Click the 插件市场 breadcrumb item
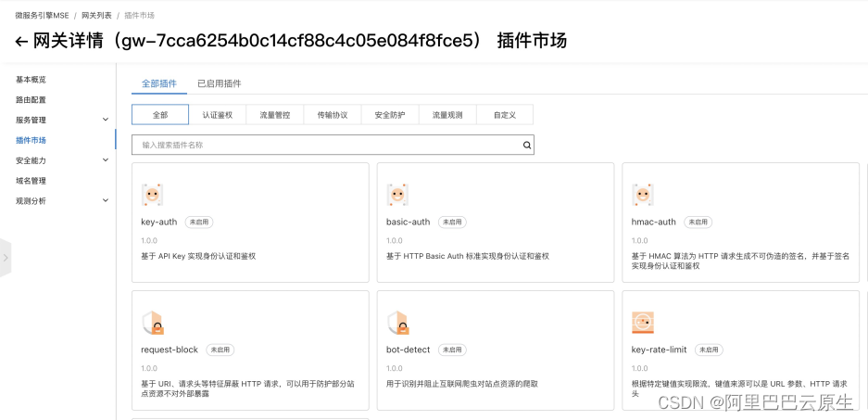868x420 pixels. 140,16
